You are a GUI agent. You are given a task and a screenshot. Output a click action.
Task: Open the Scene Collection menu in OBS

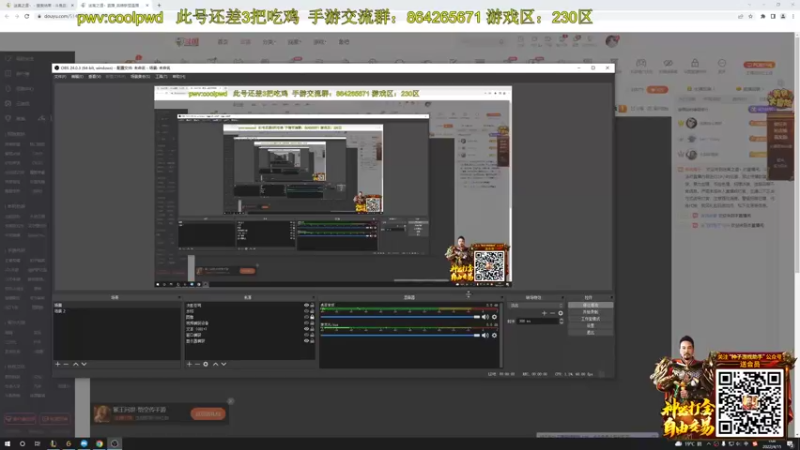point(140,77)
